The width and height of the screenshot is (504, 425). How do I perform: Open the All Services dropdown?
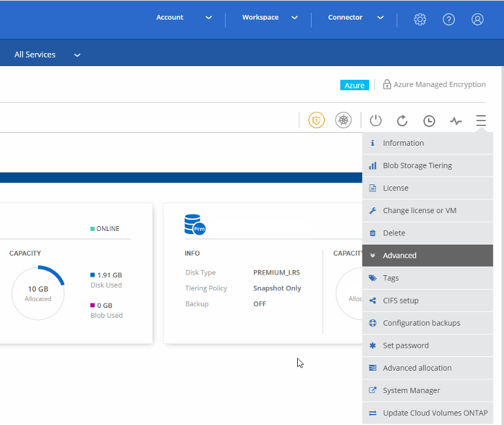47,55
